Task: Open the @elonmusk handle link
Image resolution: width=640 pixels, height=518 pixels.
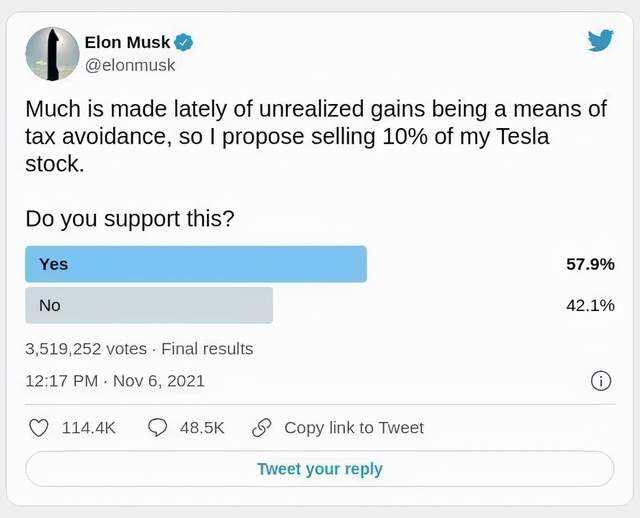Action: click(129, 65)
